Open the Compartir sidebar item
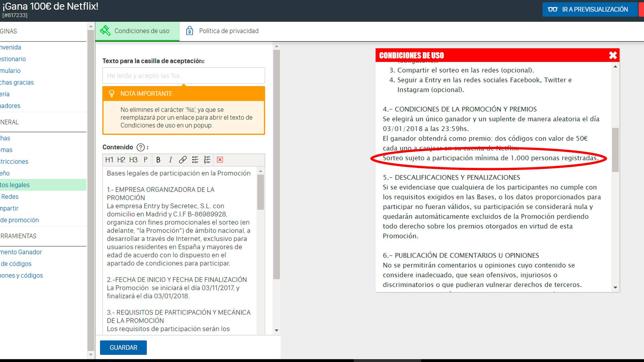The width and height of the screenshot is (644, 362). point(9,209)
